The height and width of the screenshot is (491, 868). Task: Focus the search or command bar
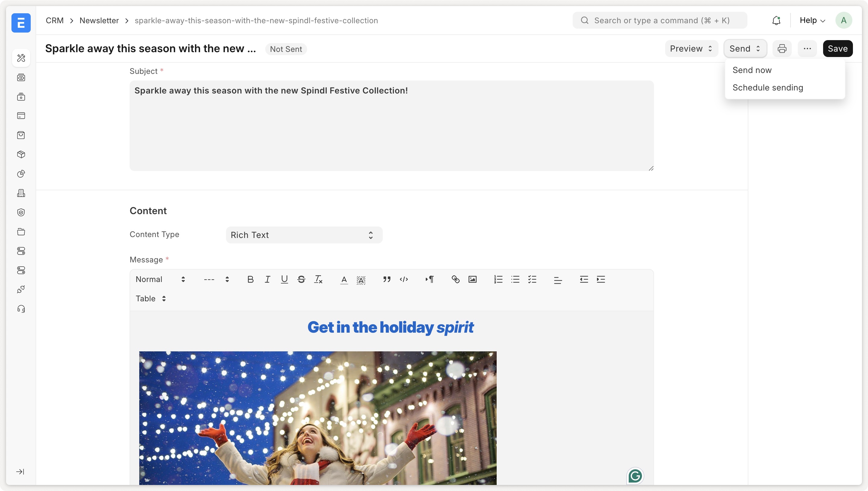[660, 21]
